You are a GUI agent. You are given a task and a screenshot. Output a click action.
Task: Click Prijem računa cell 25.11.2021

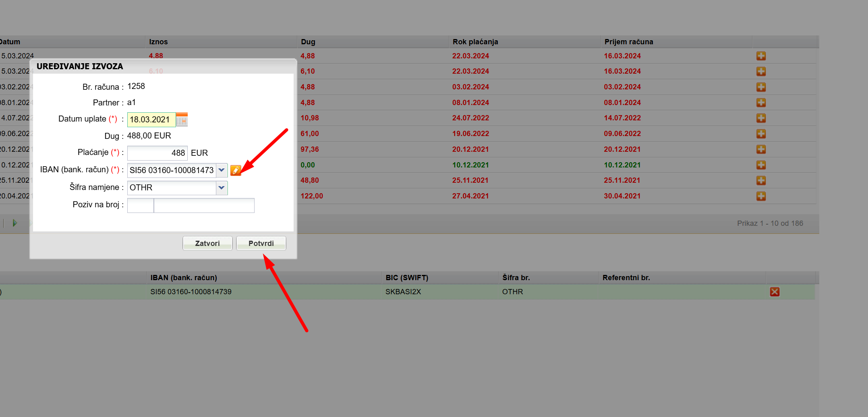(x=622, y=180)
